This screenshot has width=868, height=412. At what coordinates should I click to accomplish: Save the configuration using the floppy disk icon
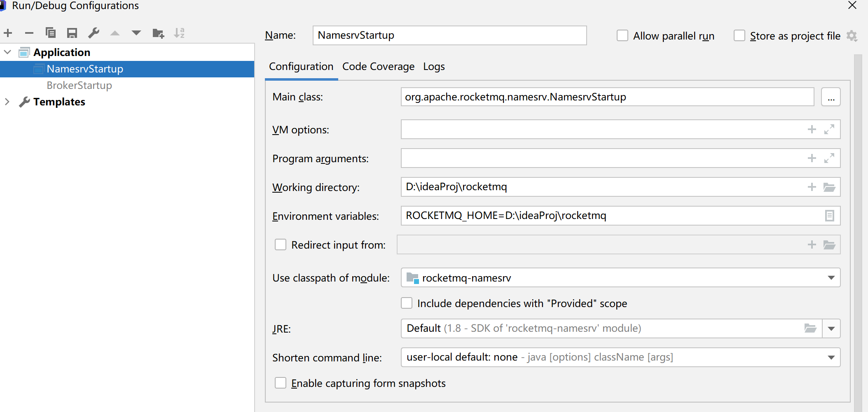click(x=72, y=33)
